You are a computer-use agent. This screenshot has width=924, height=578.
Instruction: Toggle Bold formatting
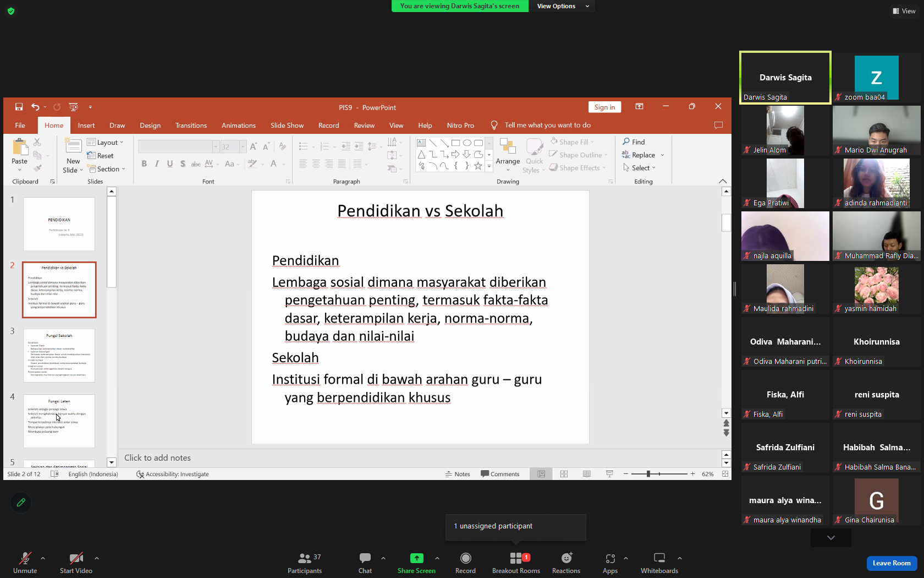(144, 163)
